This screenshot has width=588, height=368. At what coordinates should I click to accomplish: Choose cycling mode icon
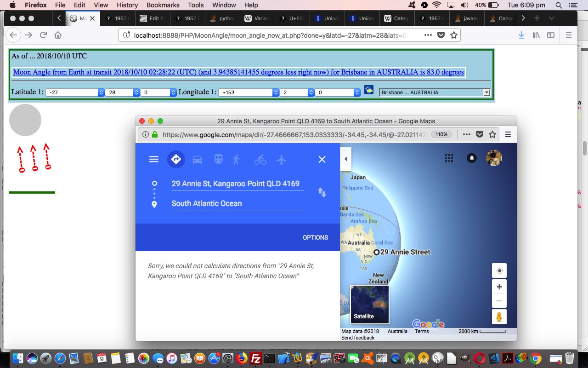(x=260, y=159)
